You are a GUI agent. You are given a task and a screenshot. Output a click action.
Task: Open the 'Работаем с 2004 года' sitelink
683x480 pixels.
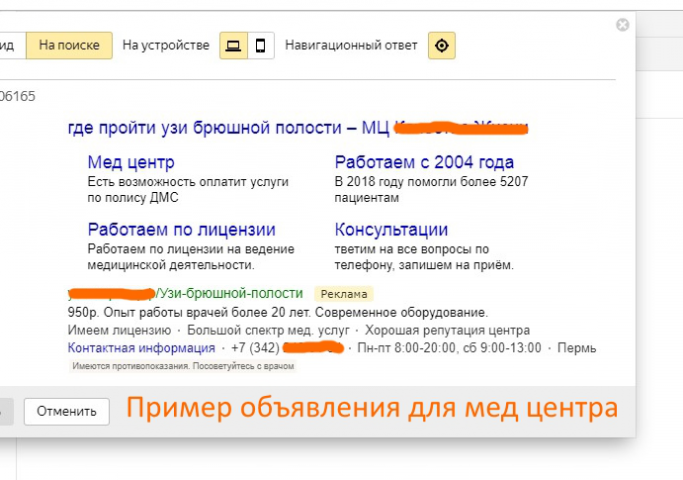(424, 162)
